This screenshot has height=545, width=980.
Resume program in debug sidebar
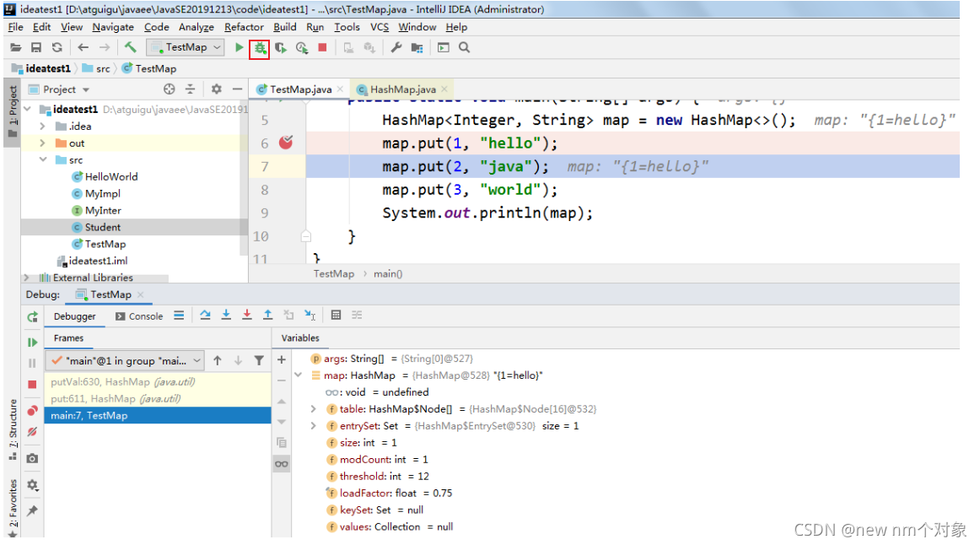point(33,343)
